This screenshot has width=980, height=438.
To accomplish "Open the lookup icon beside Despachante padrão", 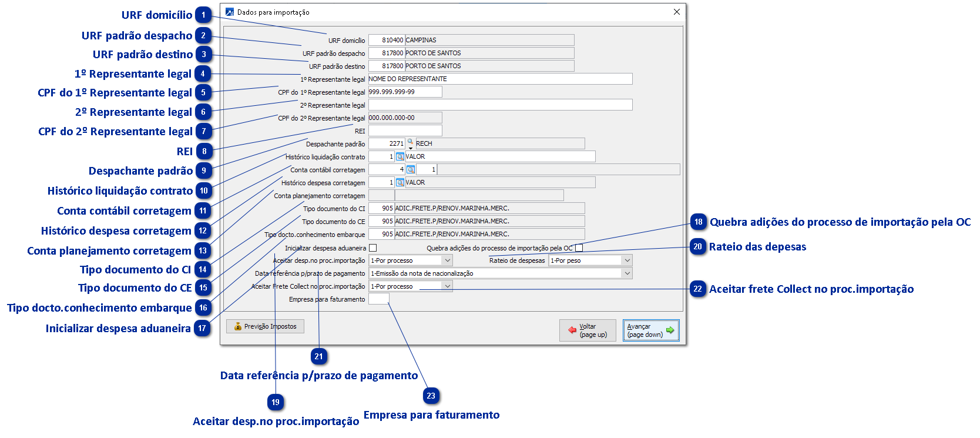I will point(410,143).
